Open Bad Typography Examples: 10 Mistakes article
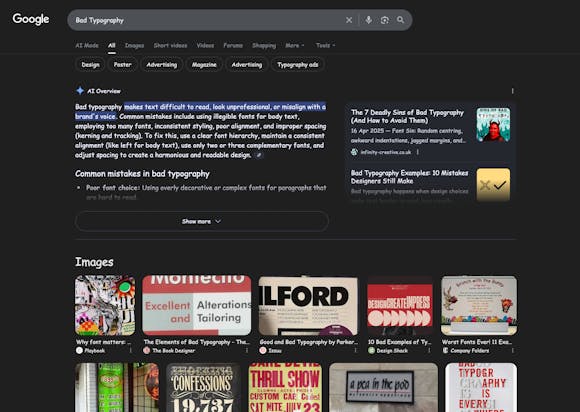 pyautogui.click(x=409, y=177)
